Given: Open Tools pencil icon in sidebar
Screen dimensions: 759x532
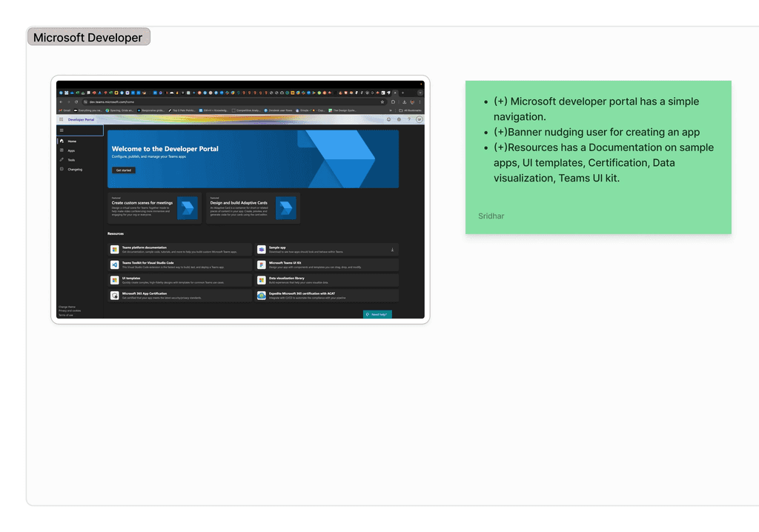Looking at the screenshot, I should click(62, 160).
